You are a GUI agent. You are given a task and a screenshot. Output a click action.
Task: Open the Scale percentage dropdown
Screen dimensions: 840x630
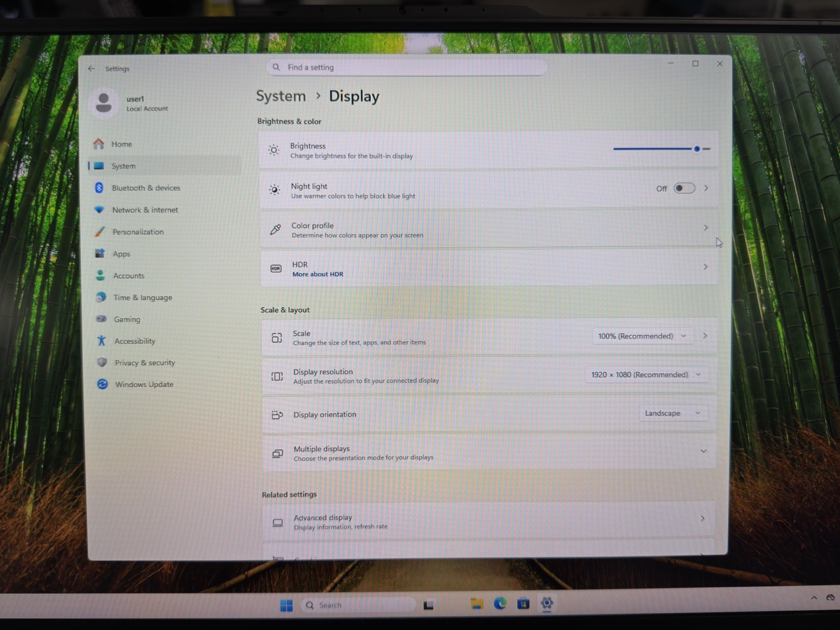coord(642,336)
